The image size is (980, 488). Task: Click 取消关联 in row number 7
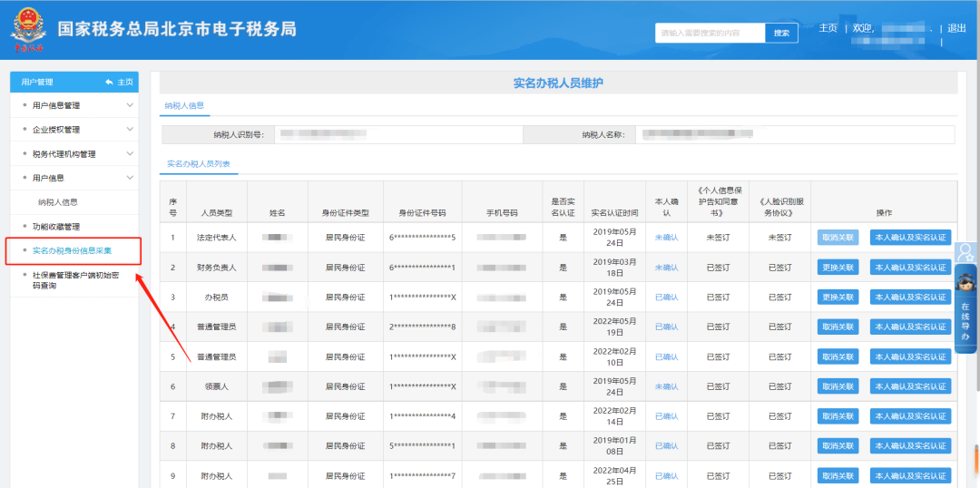(838, 416)
